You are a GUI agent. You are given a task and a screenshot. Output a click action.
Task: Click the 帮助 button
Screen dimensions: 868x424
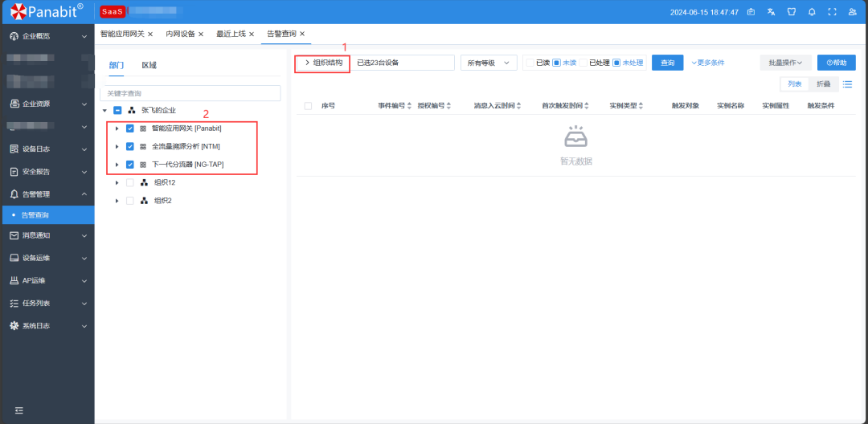[837, 63]
